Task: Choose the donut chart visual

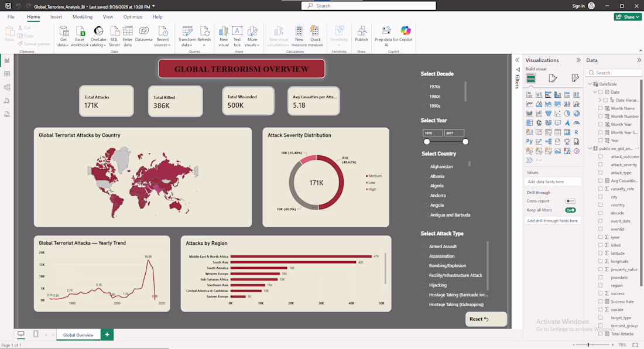Action: pyautogui.click(x=576, y=114)
